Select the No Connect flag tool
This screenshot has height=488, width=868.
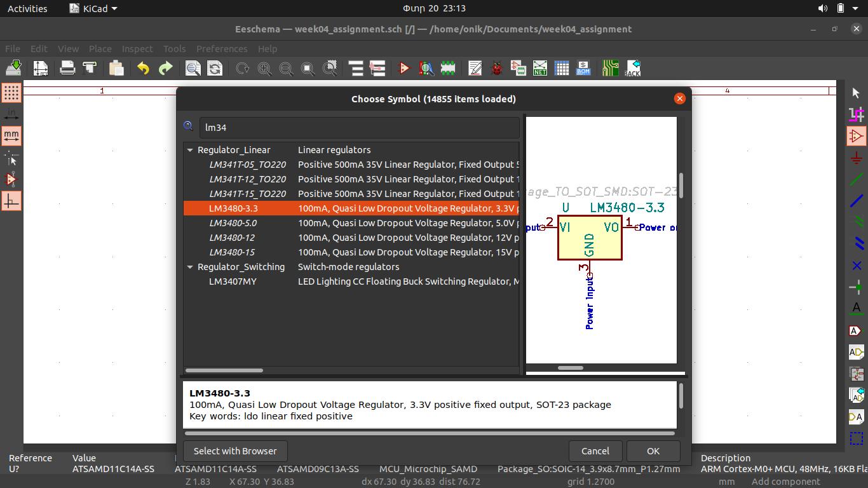point(856,266)
